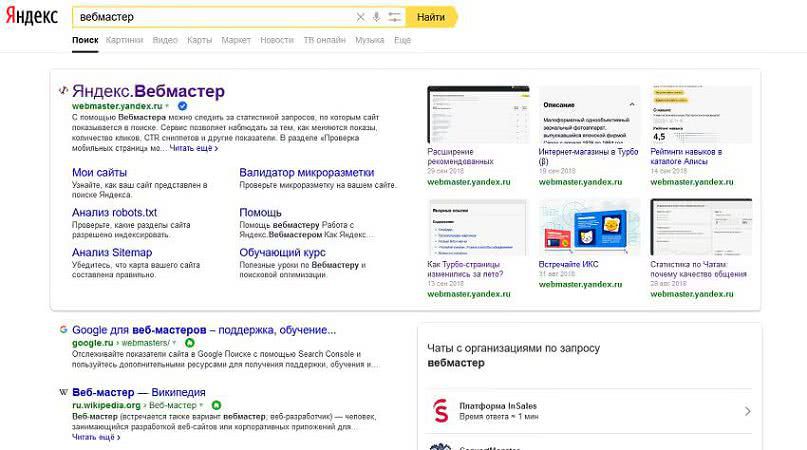
Task: Click the ru.wikipedia.org green URL
Action: tap(106, 405)
